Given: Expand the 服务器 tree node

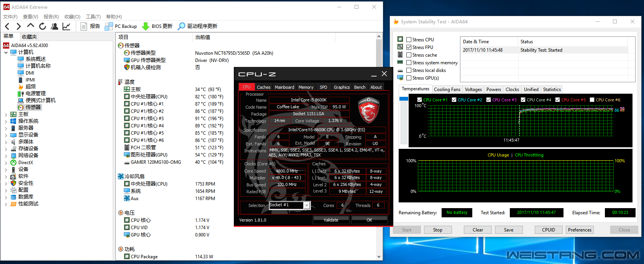Looking at the screenshot, I should click(x=6, y=128).
